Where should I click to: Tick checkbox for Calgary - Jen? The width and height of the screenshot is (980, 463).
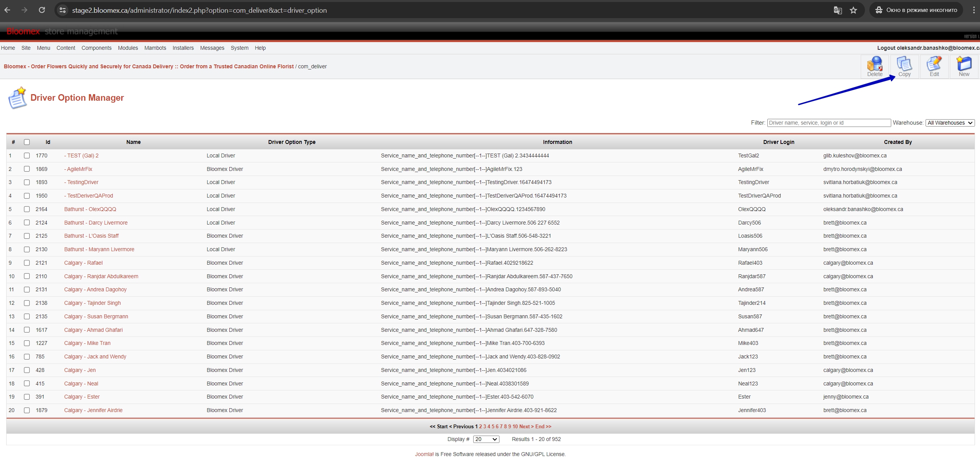tap(27, 370)
